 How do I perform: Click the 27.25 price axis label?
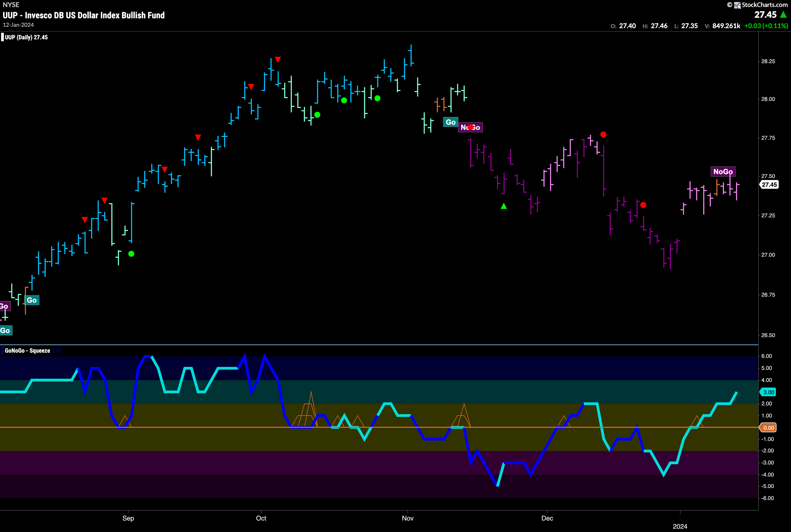768,215
